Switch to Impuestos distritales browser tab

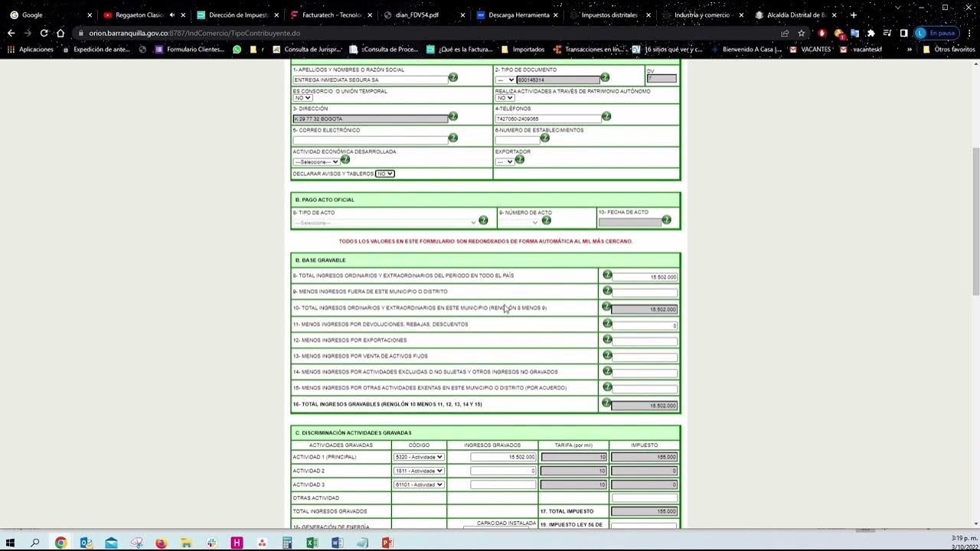click(x=609, y=15)
